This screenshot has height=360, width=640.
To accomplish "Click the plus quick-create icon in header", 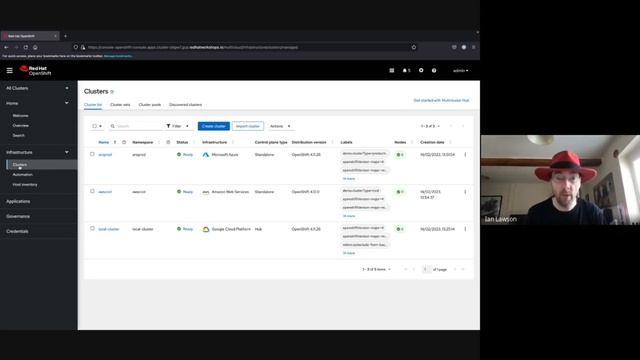I will pyautogui.click(x=421, y=71).
